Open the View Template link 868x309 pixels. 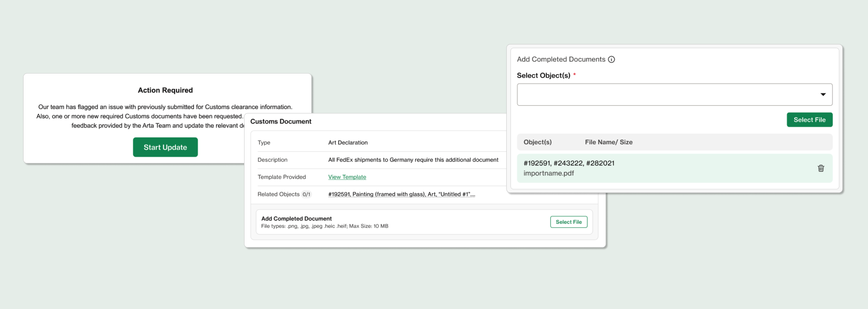[x=347, y=177]
